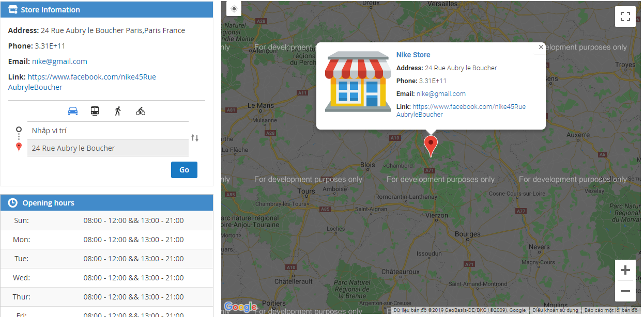
Task: Focus the 'Nhập vị trí' origin field
Action: [108, 131]
